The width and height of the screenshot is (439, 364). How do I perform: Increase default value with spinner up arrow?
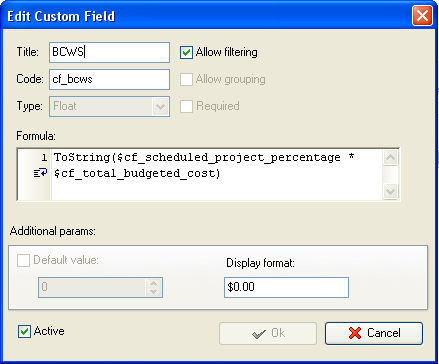(153, 283)
